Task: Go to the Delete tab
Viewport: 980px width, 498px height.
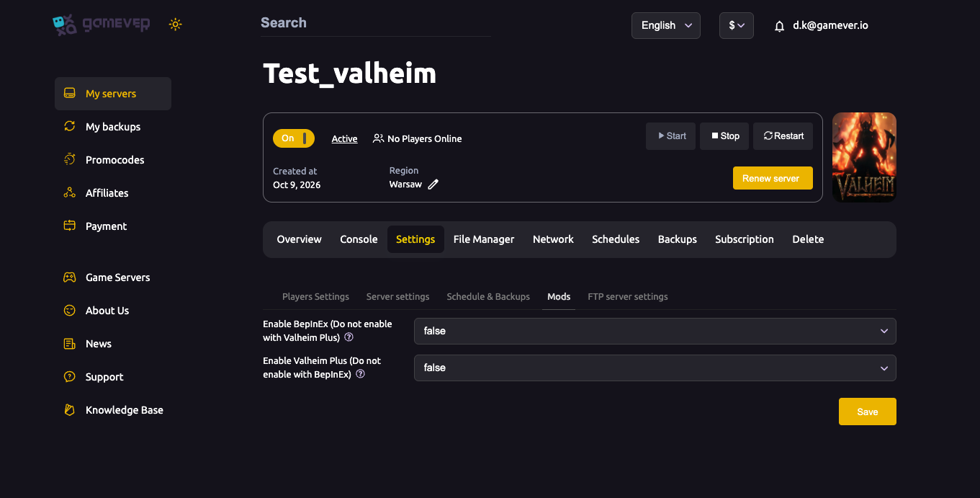Action: [x=808, y=239]
